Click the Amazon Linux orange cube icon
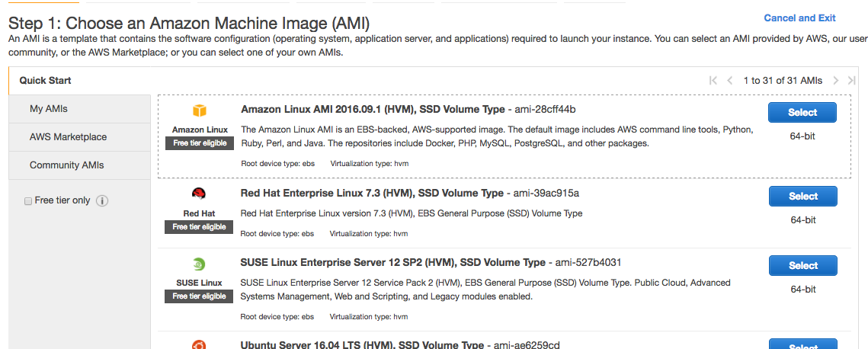868x349 pixels. [200, 110]
